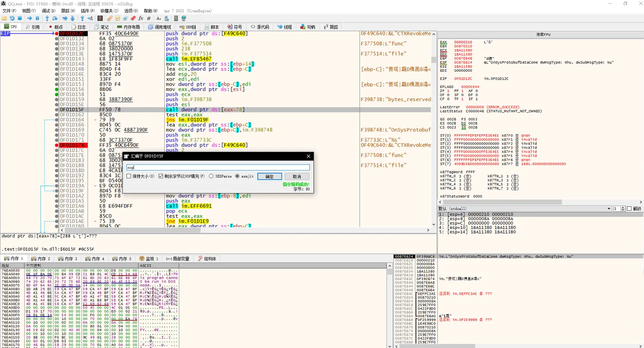Click the 取消 button in assemble dialog

click(x=297, y=177)
